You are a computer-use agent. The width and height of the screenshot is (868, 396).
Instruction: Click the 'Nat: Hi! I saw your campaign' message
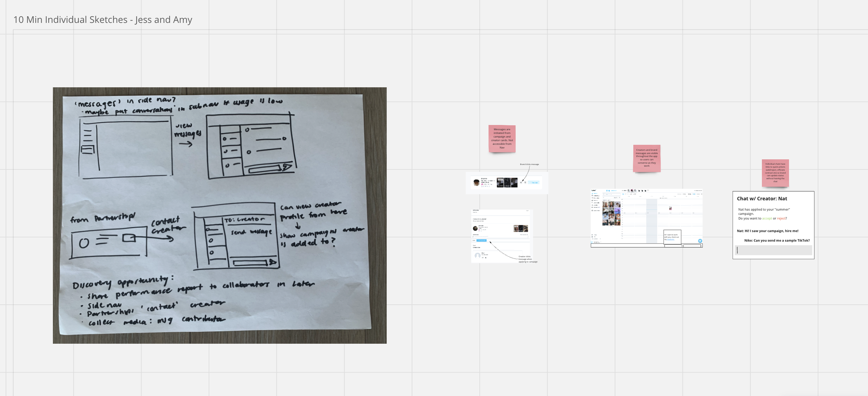pyautogui.click(x=767, y=231)
